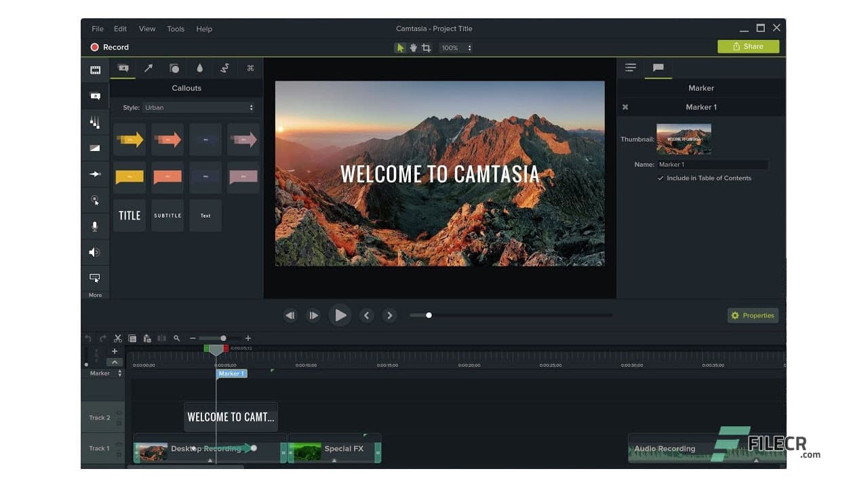868x488 pixels.
Task: Cut the selection using the Scissors icon
Action: [x=118, y=338]
